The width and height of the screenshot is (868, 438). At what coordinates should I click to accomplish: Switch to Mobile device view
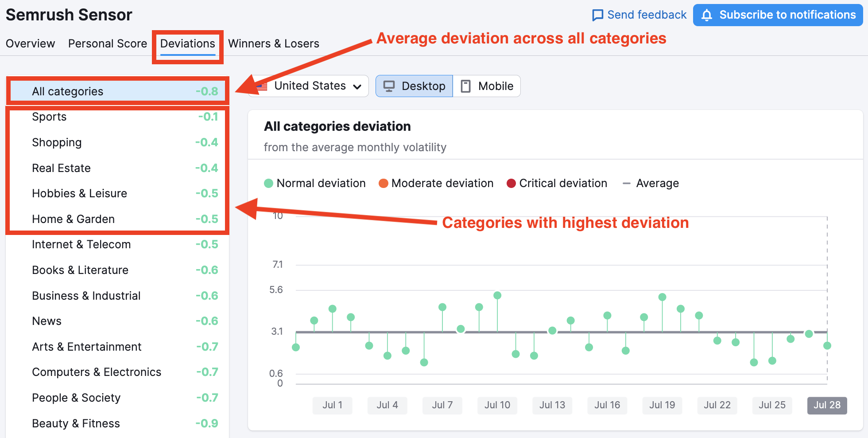[487, 86]
